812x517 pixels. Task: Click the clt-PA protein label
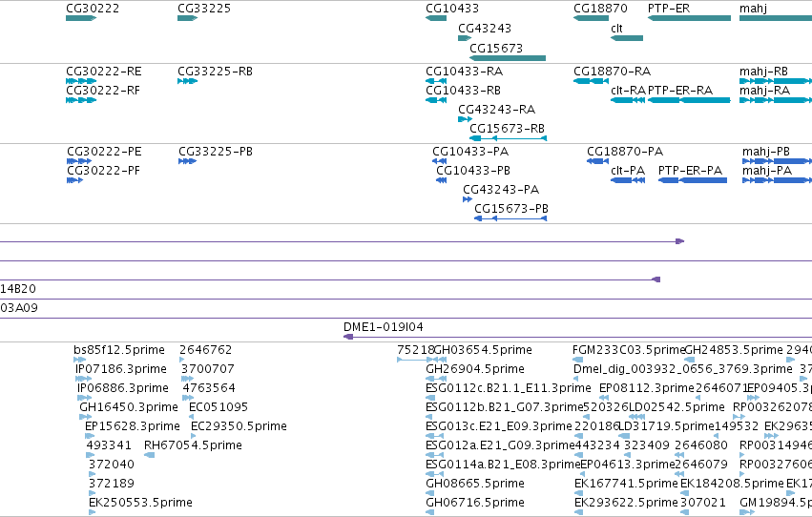coord(628,170)
